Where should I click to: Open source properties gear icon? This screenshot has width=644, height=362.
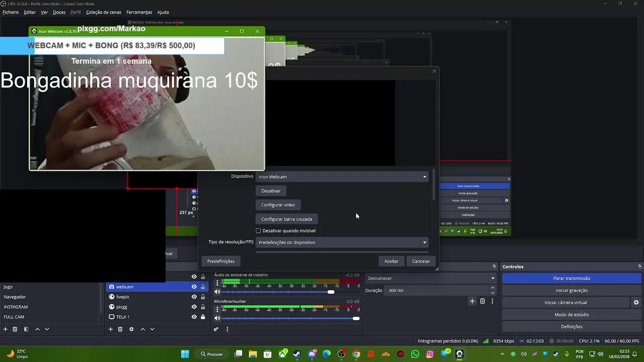click(x=131, y=329)
